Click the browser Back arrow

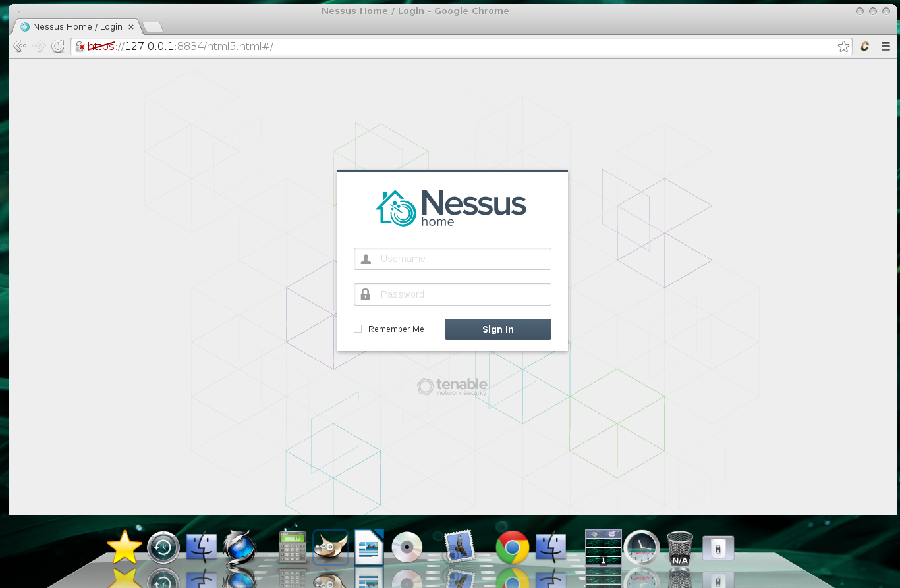20,46
